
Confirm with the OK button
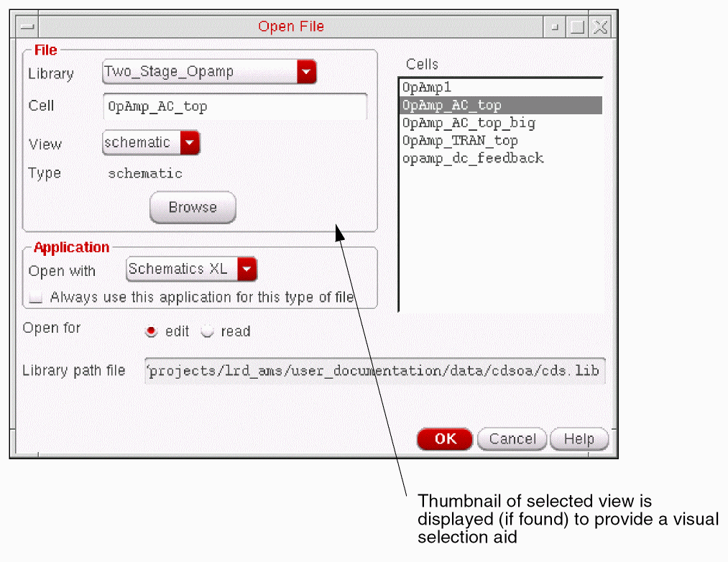tap(445, 439)
